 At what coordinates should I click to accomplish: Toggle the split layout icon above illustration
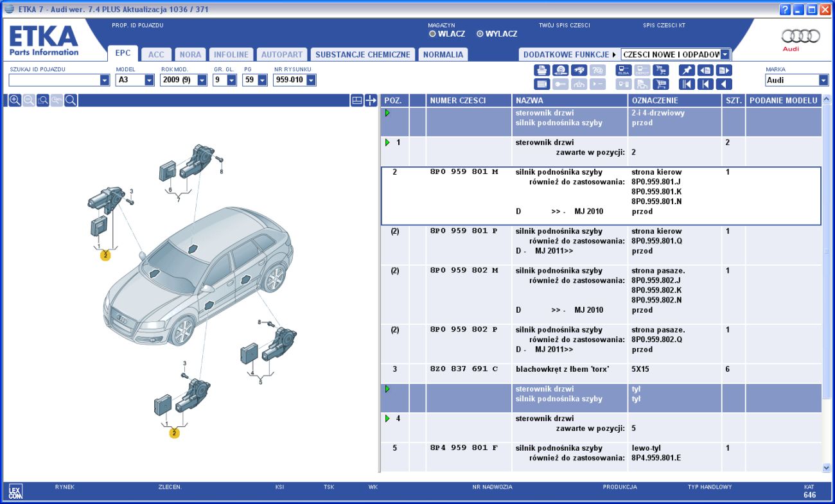357,100
